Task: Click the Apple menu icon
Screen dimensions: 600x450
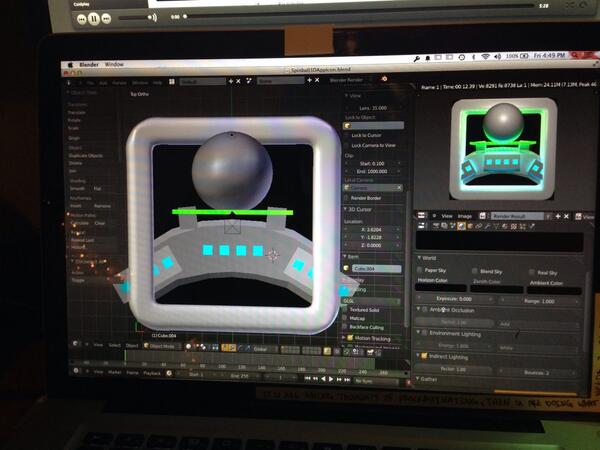Action: [x=70, y=65]
